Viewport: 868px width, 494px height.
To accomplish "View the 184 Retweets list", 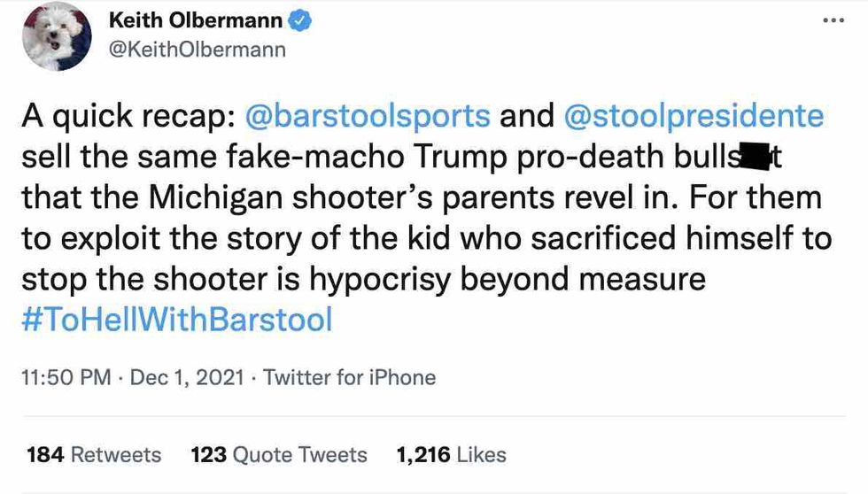I will click(x=94, y=455).
